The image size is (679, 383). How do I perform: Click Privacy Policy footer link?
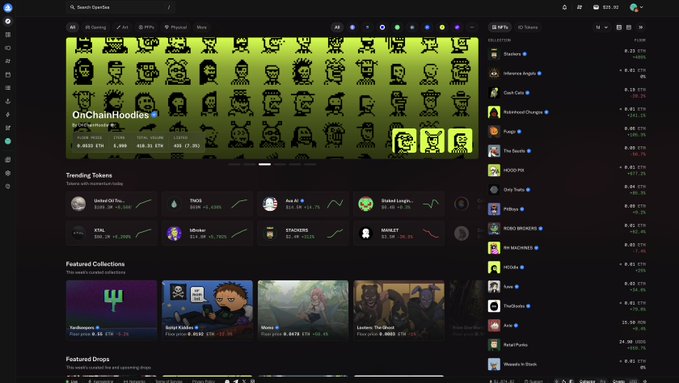pyautogui.click(x=204, y=381)
